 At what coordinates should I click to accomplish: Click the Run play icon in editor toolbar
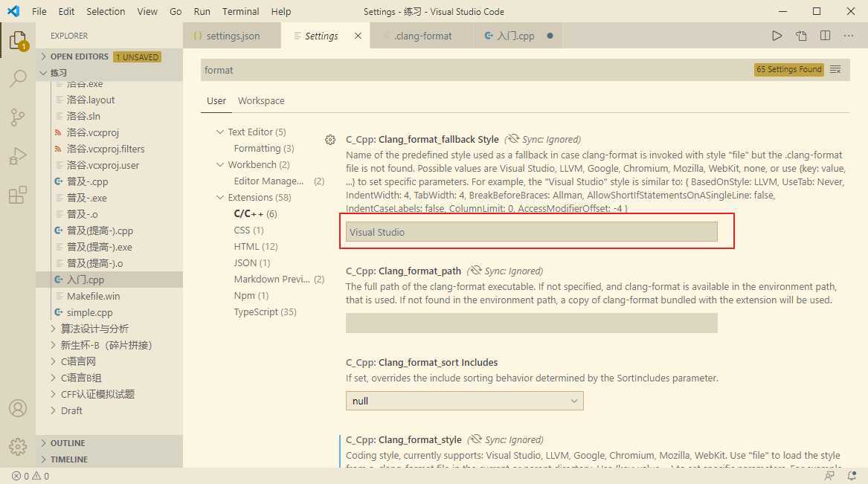[x=777, y=36]
